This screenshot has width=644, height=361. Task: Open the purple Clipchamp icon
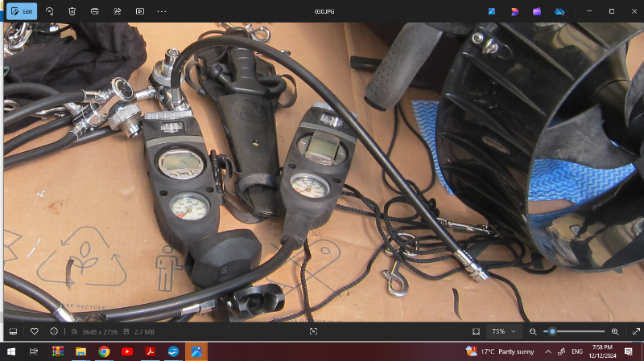pos(537,11)
